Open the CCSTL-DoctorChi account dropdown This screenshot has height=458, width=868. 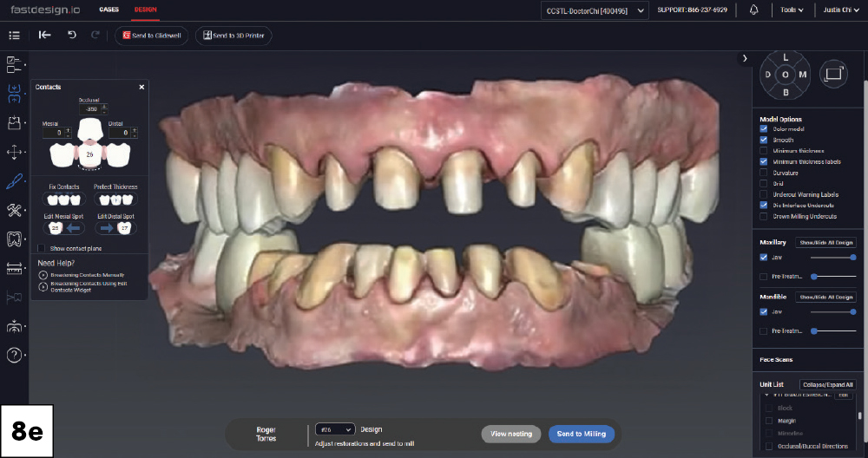[x=595, y=10]
